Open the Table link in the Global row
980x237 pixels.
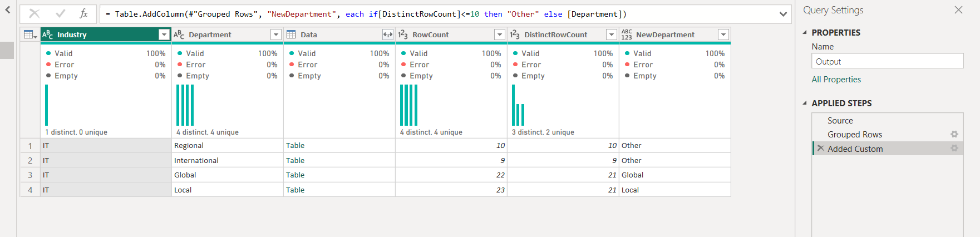click(x=295, y=175)
